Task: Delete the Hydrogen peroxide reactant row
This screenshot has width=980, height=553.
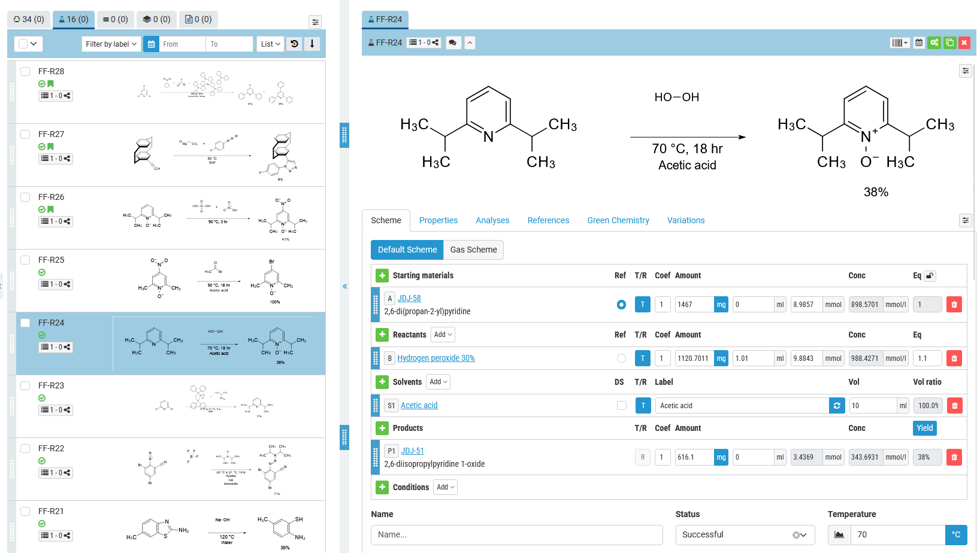Action: 954,358
